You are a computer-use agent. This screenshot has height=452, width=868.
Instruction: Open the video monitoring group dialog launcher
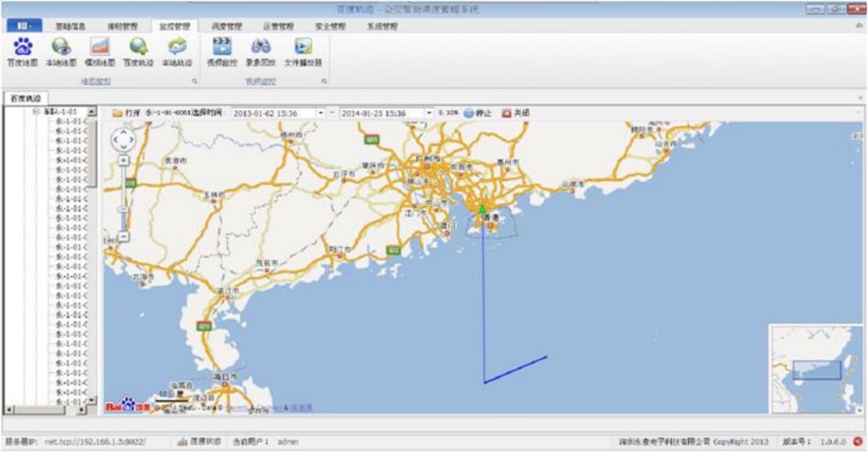click(324, 82)
